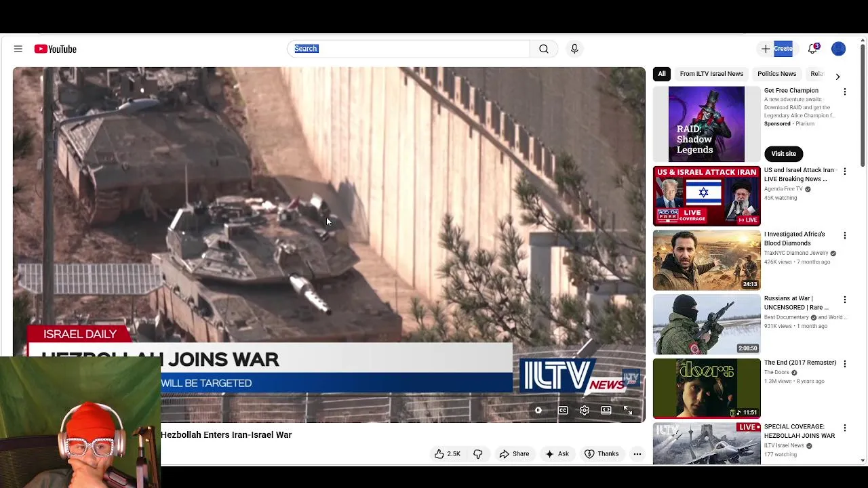Open The Doors The End thumbnail
Viewport: 868px width, 488px height.
pos(707,388)
